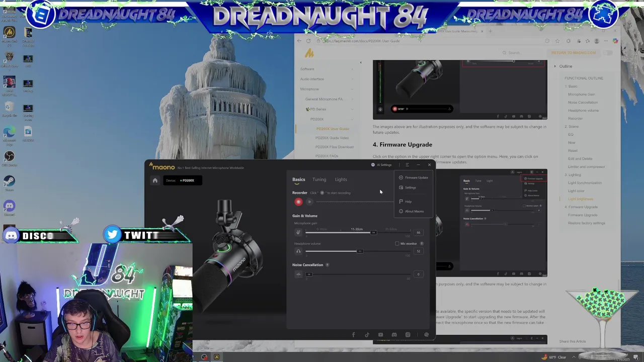
Task: Open YouTube icon in Maono footer
Action: pyautogui.click(x=380, y=335)
